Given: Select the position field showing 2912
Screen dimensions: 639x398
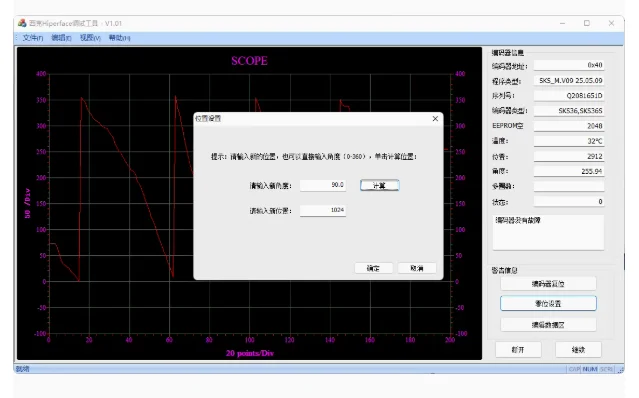Looking at the screenshot, I should [569, 156].
